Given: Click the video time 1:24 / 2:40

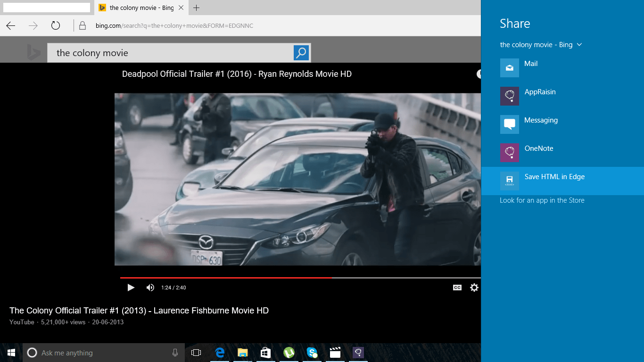Looking at the screenshot, I should pyautogui.click(x=173, y=288).
